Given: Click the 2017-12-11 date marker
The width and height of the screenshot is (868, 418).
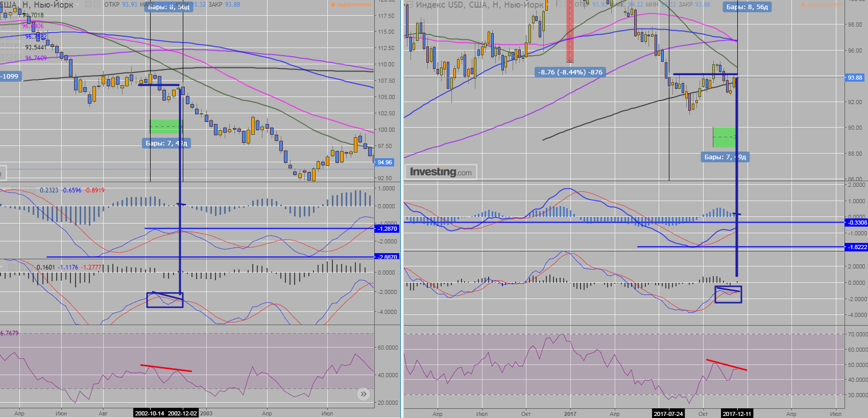Looking at the screenshot, I should [737, 413].
